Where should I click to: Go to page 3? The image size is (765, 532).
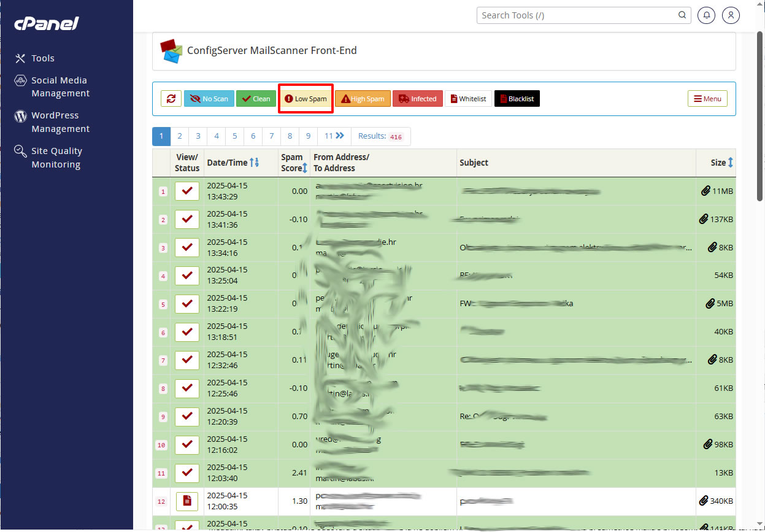(x=198, y=136)
